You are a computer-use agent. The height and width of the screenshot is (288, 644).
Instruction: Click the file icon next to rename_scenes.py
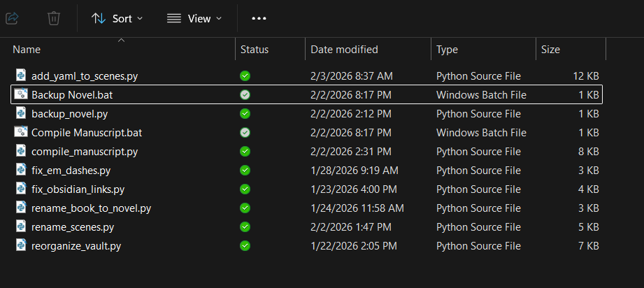[21, 226]
